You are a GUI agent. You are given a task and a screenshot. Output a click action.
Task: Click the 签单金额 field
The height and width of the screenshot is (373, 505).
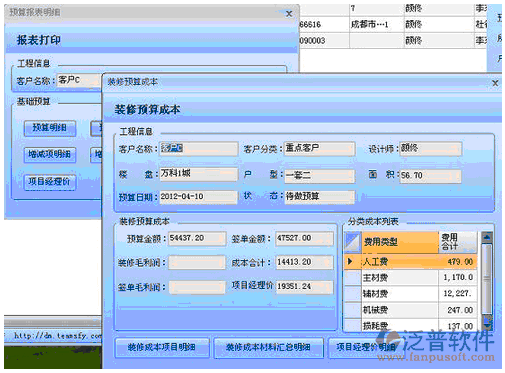(304, 239)
